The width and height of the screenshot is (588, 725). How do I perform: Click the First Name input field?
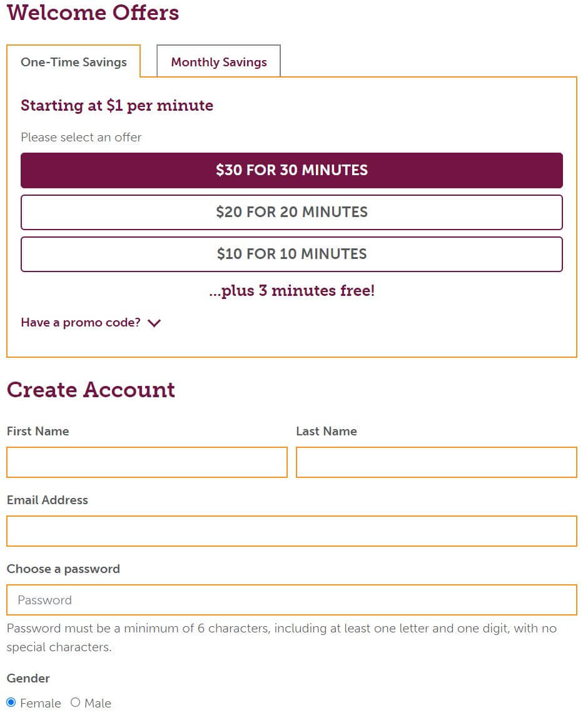pos(146,462)
